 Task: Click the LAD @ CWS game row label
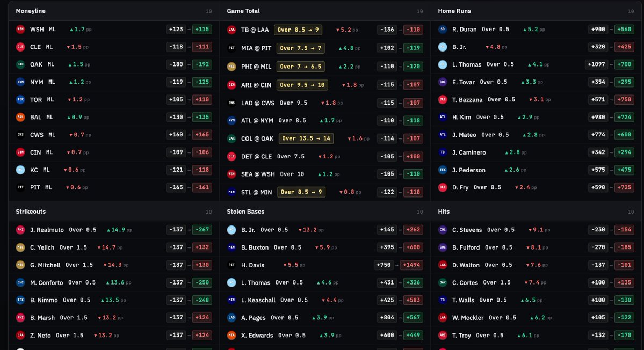click(x=257, y=103)
